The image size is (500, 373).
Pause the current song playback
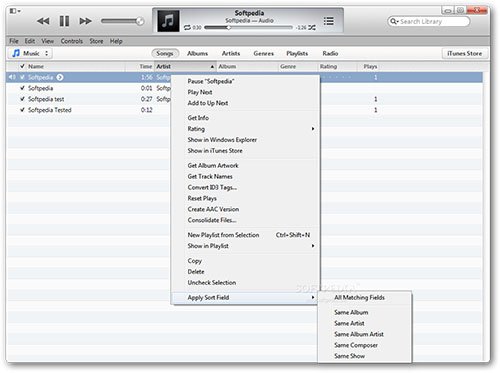tap(64, 21)
